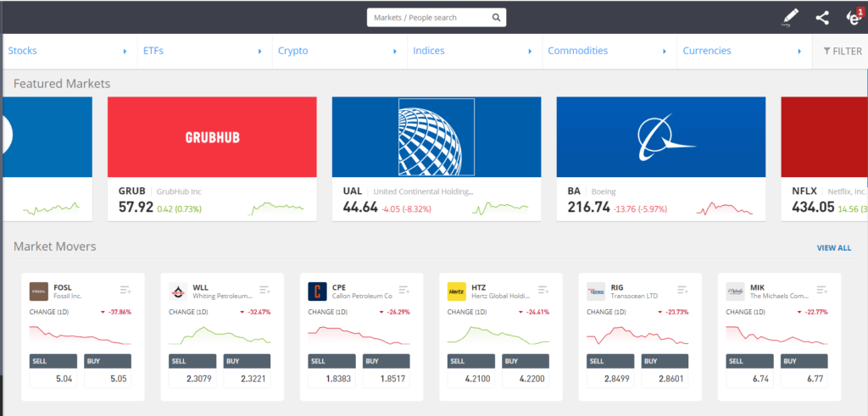Image resolution: width=868 pixels, height=416 pixels.
Task: Click the GRUB ticker symbol
Action: coord(131,191)
